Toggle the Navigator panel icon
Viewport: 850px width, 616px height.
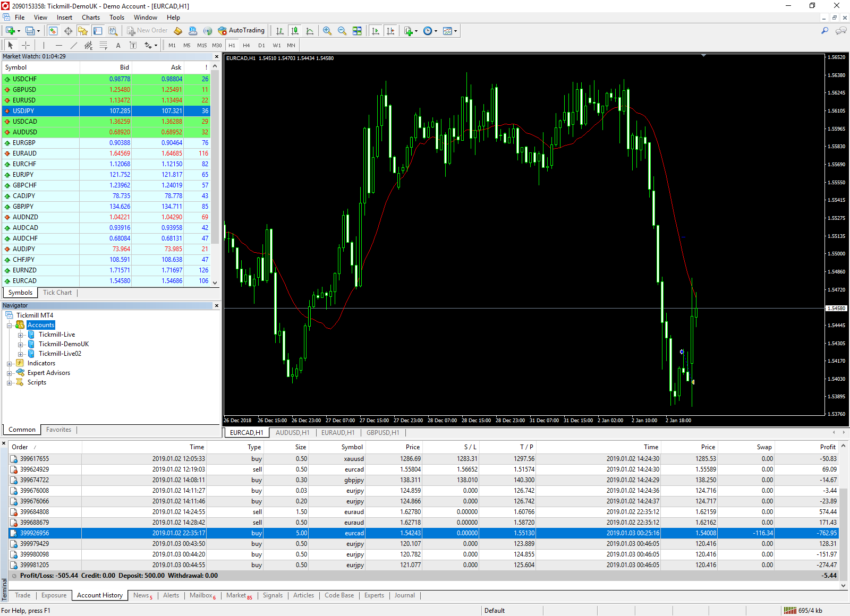[x=83, y=31]
